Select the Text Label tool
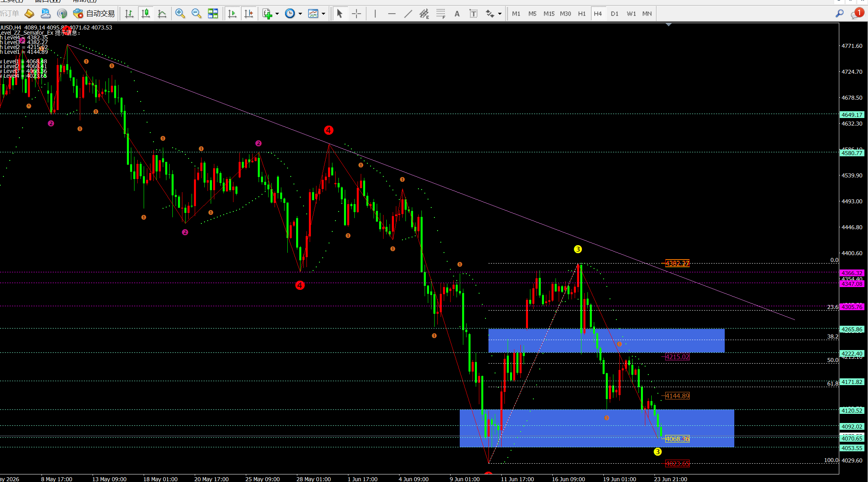Screen dimensions: 868x482 [473, 14]
